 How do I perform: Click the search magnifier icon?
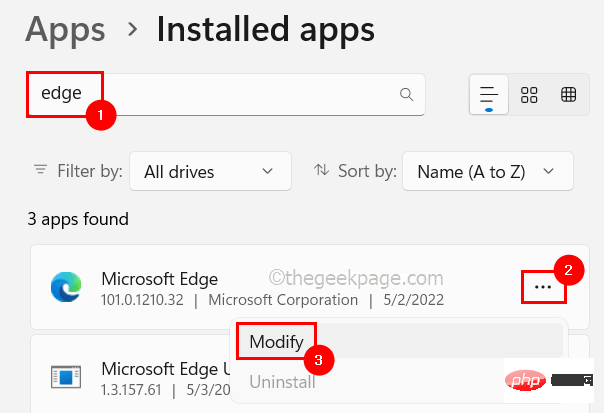tap(406, 94)
